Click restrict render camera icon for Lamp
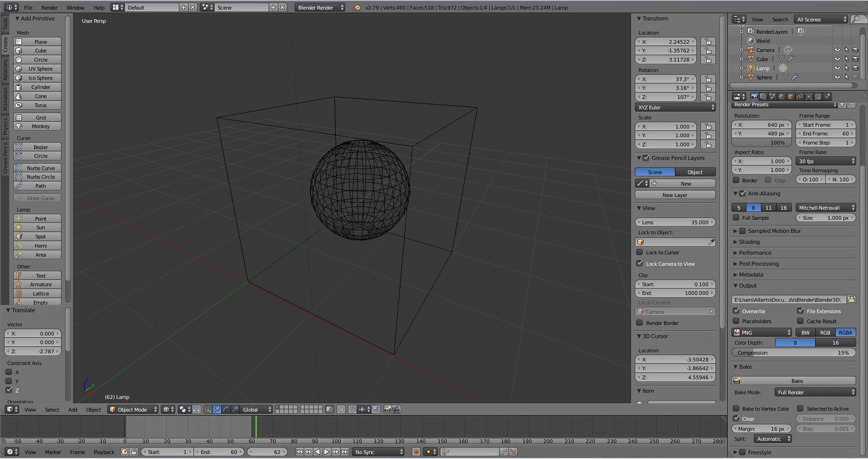868x459 pixels. click(855, 68)
